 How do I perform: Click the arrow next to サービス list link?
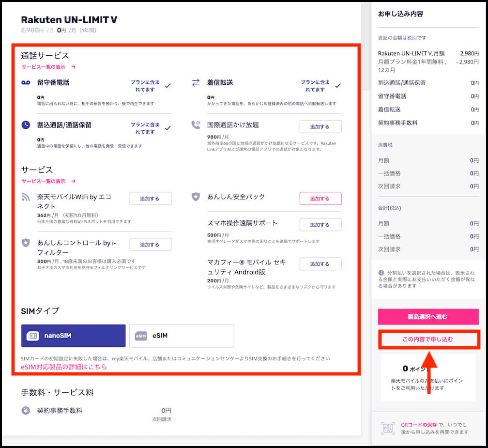tap(73, 181)
